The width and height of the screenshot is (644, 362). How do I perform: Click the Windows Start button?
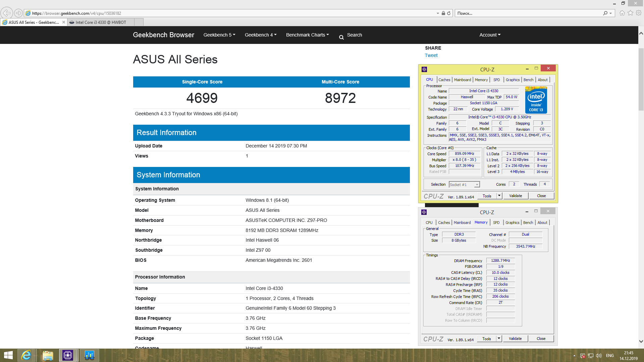(8, 355)
